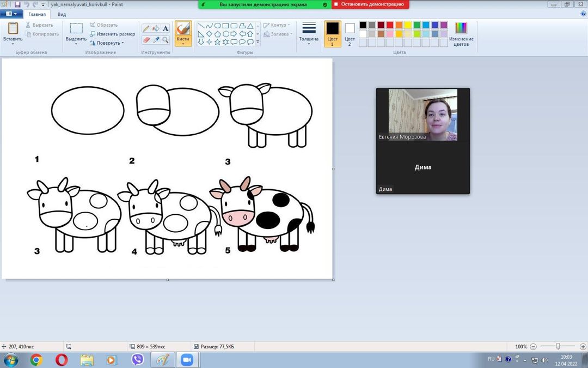Image resolution: width=588 pixels, height=368 pixels.
Task: Click the zoom slider handle
Action: (558, 346)
